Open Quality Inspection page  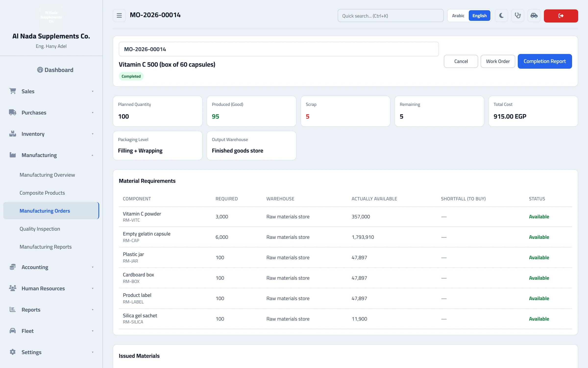coord(40,229)
